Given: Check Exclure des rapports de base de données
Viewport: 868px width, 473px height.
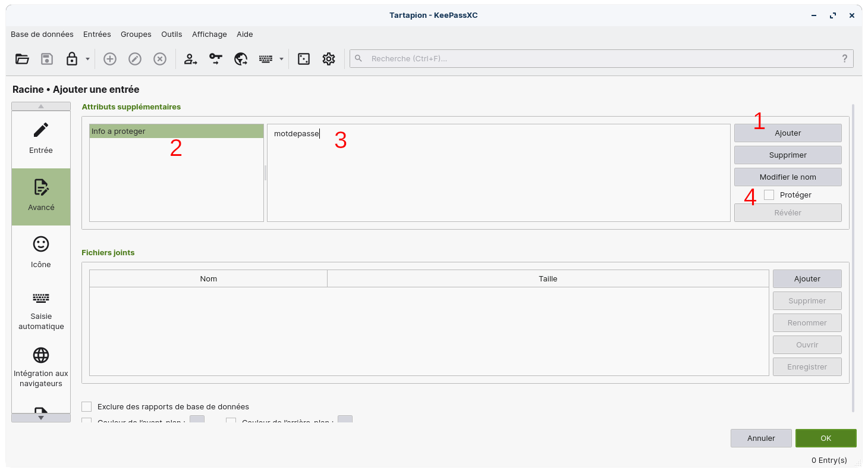Looking at the screenshot, I should tap(87, 406).
